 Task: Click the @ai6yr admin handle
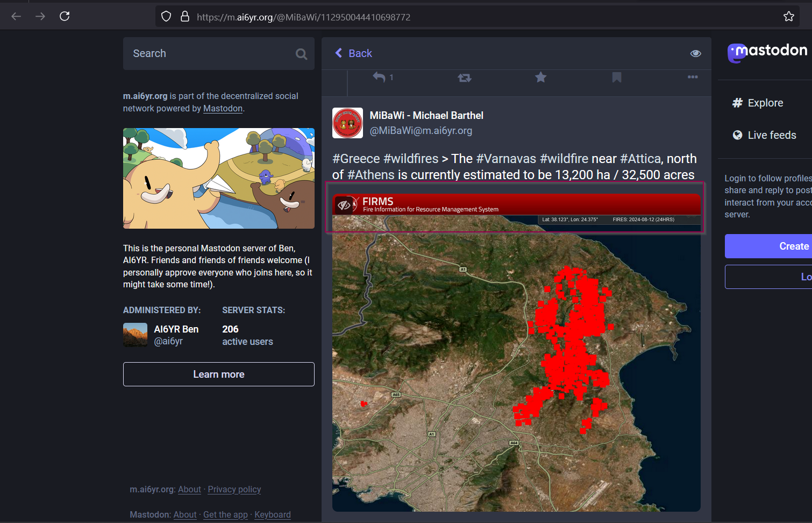coord(168,342)
